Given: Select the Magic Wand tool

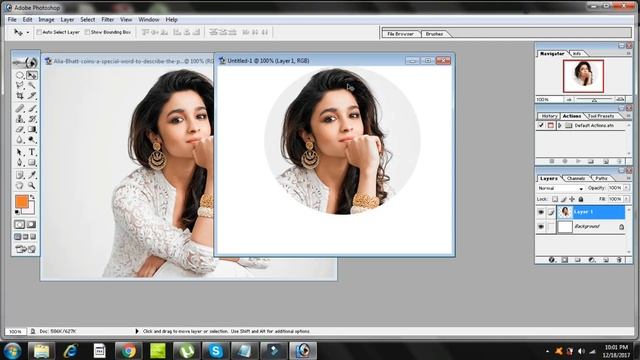Looking at the screenshot, I should pos(32,85).
